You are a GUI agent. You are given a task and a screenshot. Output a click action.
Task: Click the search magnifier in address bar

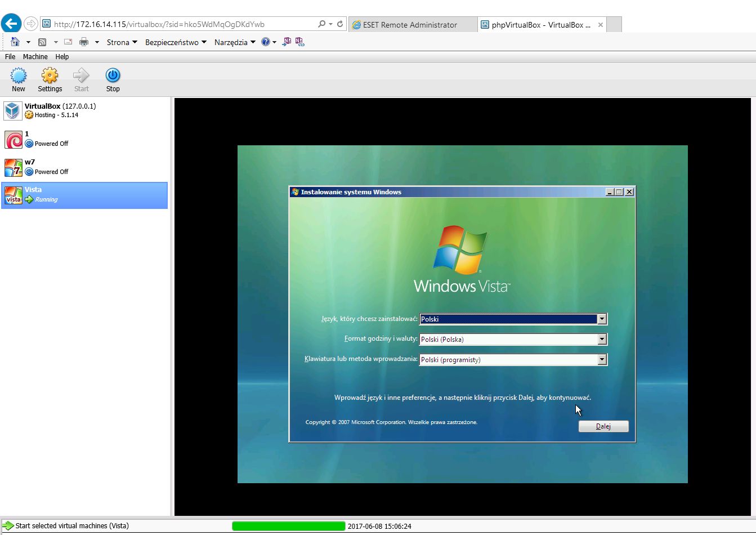321,24
